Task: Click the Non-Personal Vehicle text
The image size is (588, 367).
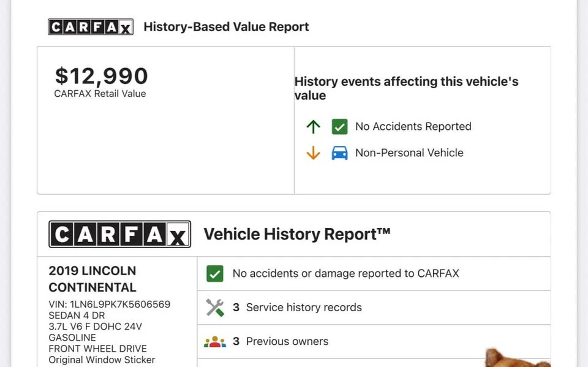Action: point(409,153)
